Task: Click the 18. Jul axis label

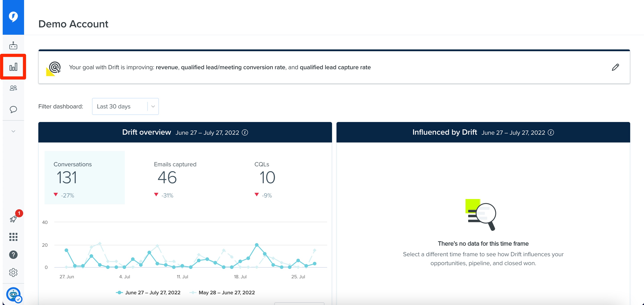Action: pos(240,277)
